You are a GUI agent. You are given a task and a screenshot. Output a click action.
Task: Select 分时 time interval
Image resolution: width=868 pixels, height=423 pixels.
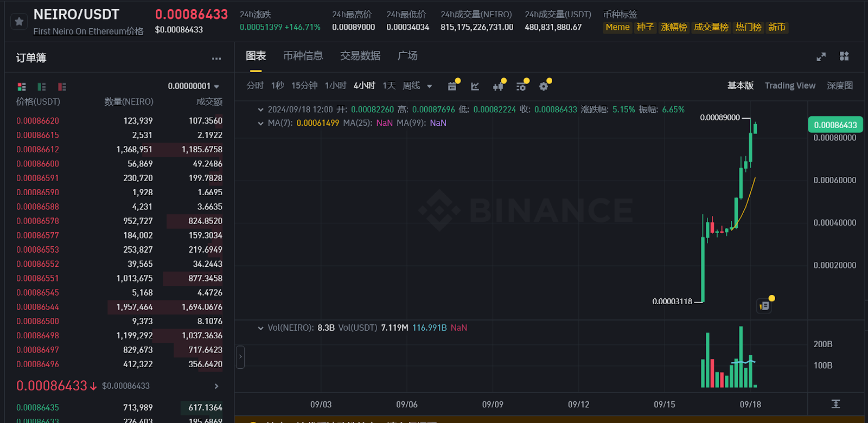pos(255,86)
